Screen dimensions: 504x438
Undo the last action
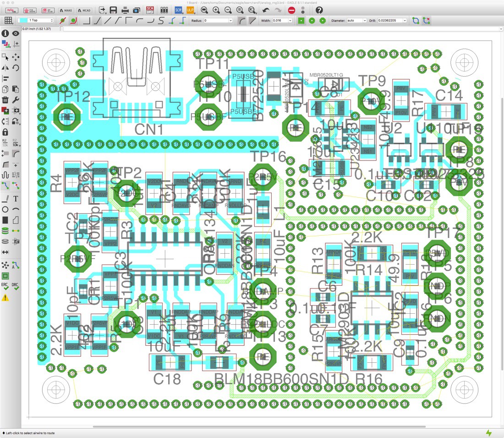(x=266, y=10)
